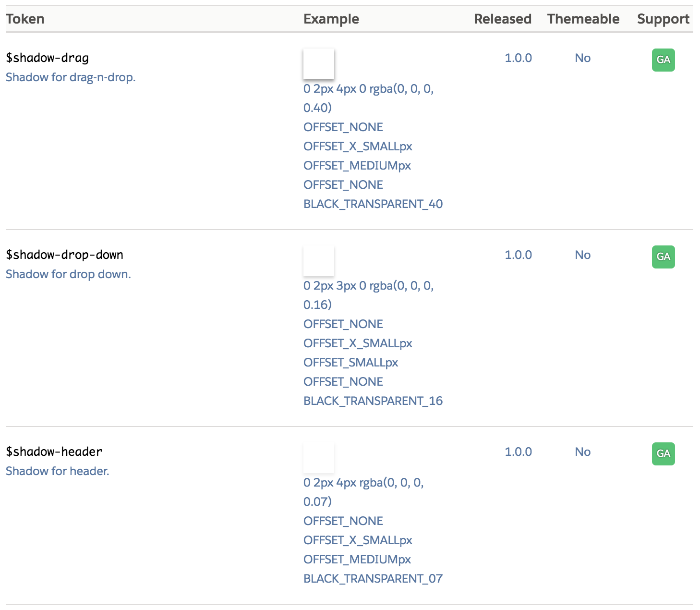This screenshot has width=700, height=610.
Task: Click BLACK_TRANSPARENT_16 under $shadow-drop-down
Action: (373, 401)
